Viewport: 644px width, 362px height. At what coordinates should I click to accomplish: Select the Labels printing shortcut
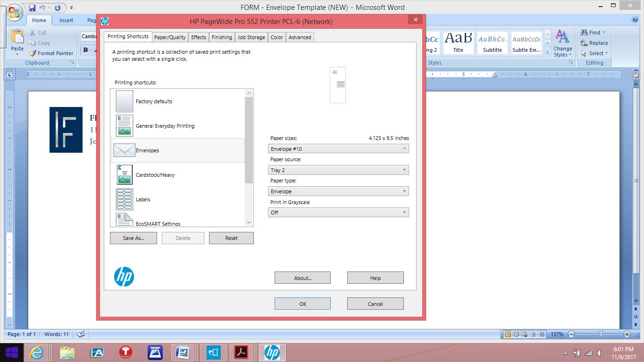point(178,199)
